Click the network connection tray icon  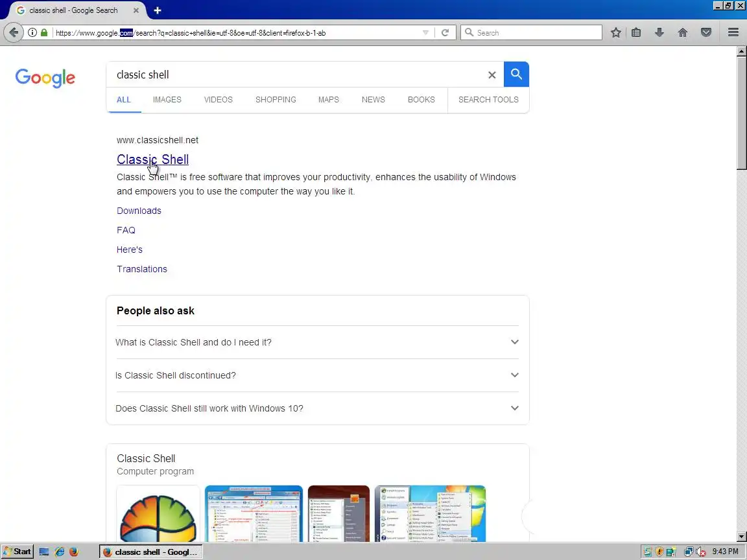point(689,552)
